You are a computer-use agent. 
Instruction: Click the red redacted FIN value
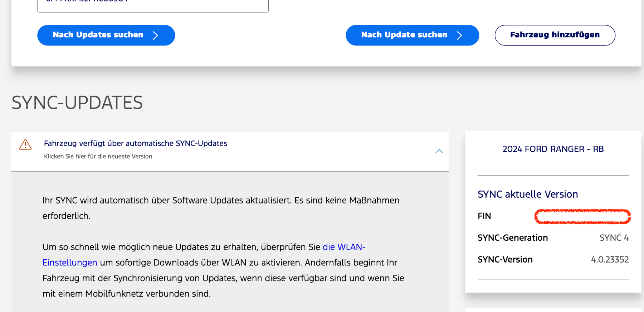tap(582, 216)
